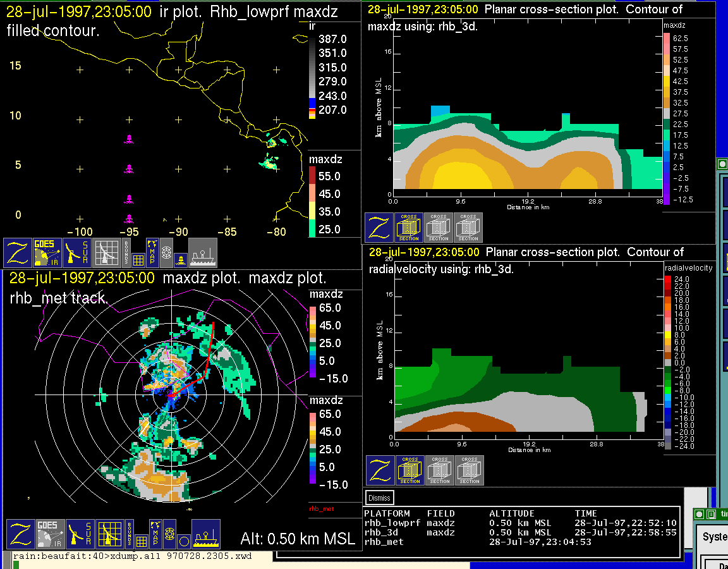Click the red rhb_met track line on the radar plot
Viewport: 728px width, 569px height.
click(x=209, y=354)
